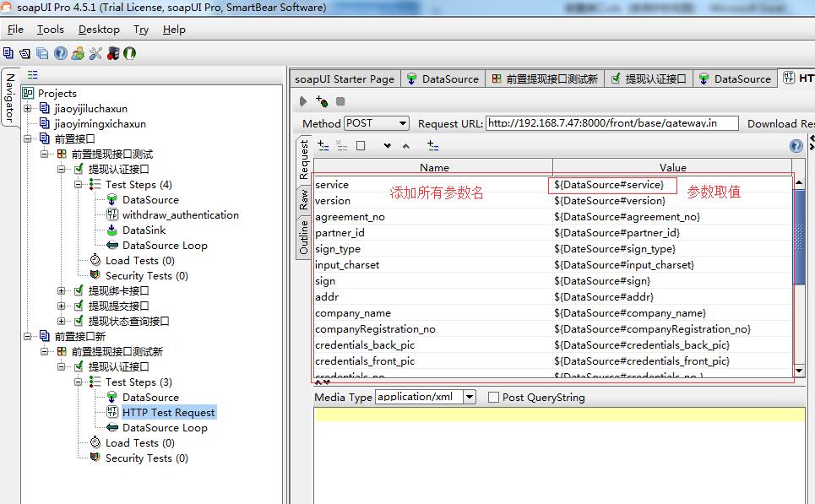Click the green submit request play icon
This screenshot has height=504, width=815.
(304, 101)
